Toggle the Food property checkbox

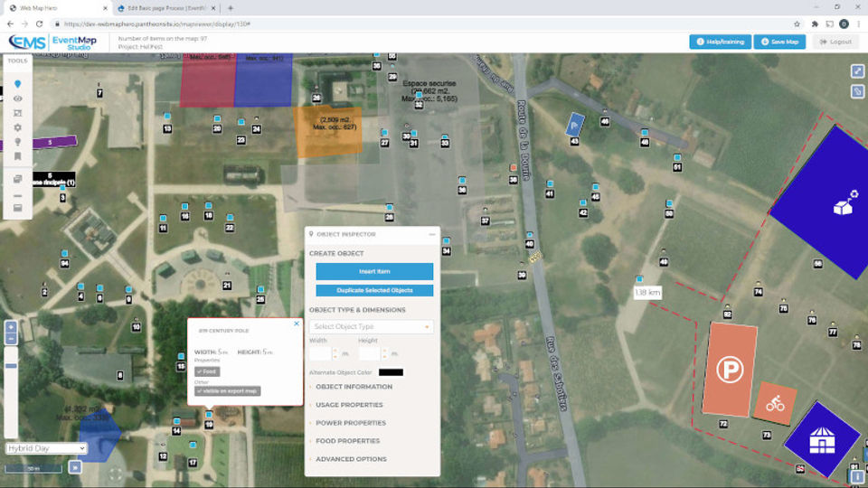[x=208, y=371]
